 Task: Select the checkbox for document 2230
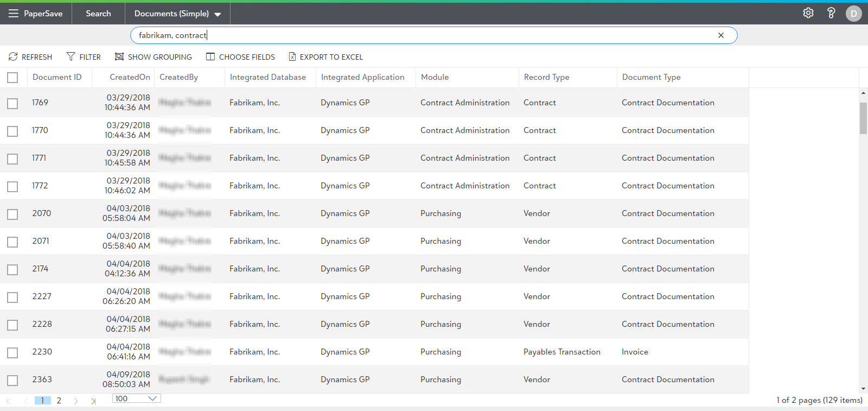coord(12,352)
